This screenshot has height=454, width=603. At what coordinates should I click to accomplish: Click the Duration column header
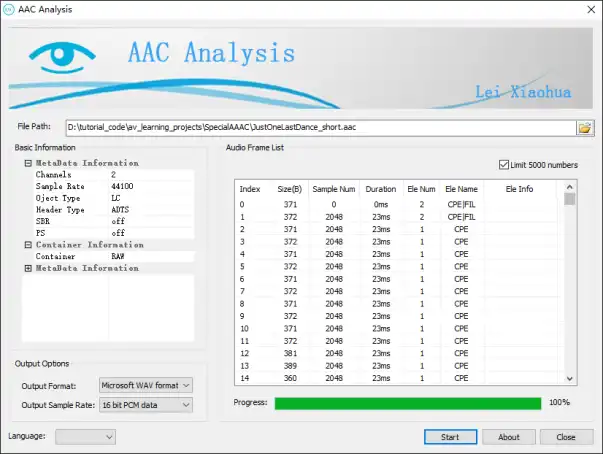click(x=381, y=189)
